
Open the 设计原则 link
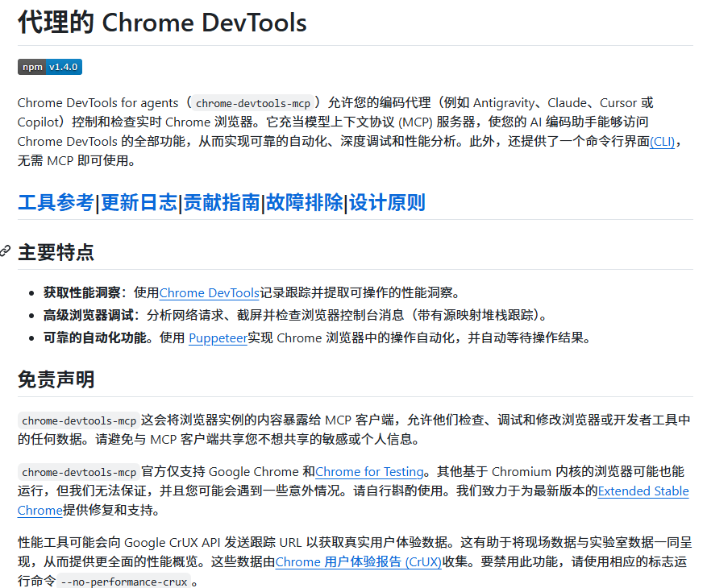click(387, 202)
